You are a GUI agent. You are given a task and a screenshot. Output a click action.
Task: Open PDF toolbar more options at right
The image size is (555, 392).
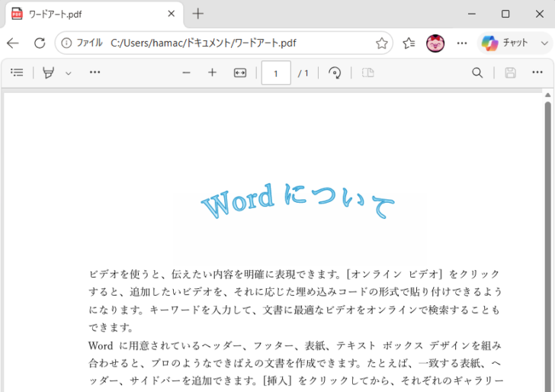(537, 72)
